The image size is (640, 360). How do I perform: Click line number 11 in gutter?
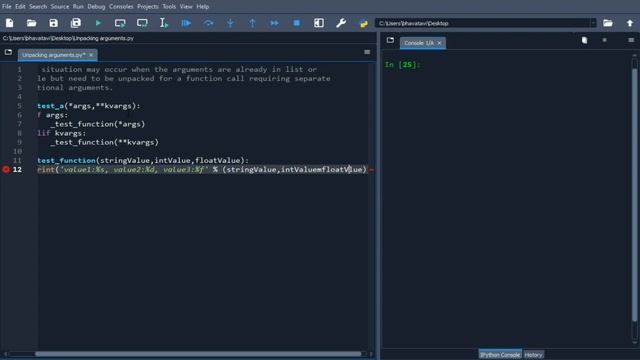click(x=17, y=160)
